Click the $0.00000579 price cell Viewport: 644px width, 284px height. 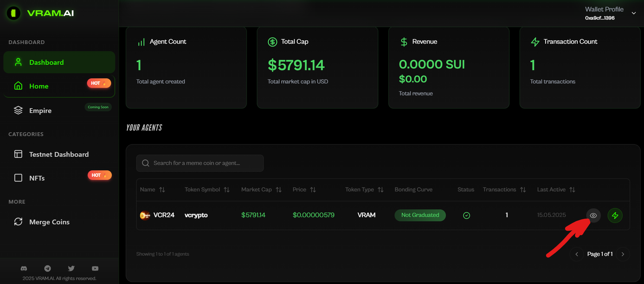tap(313, 215)
